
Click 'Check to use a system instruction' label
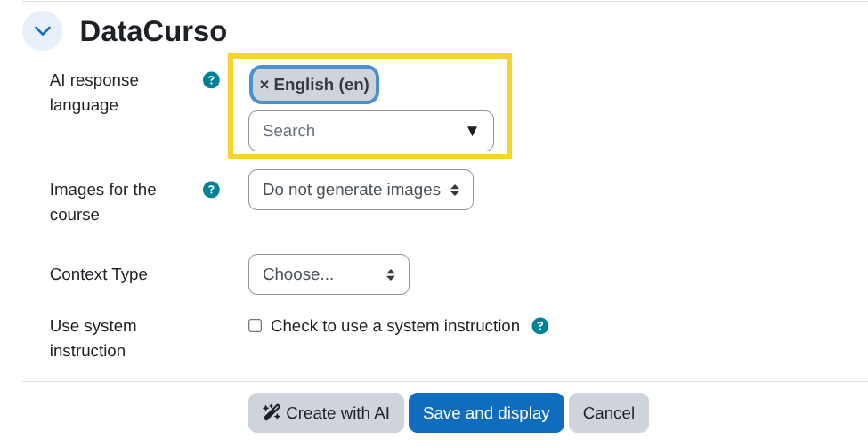coord(394,326)
